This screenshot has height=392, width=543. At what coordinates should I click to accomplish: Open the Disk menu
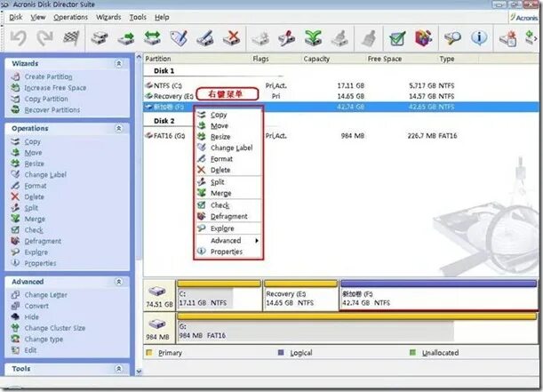[16, 17]
